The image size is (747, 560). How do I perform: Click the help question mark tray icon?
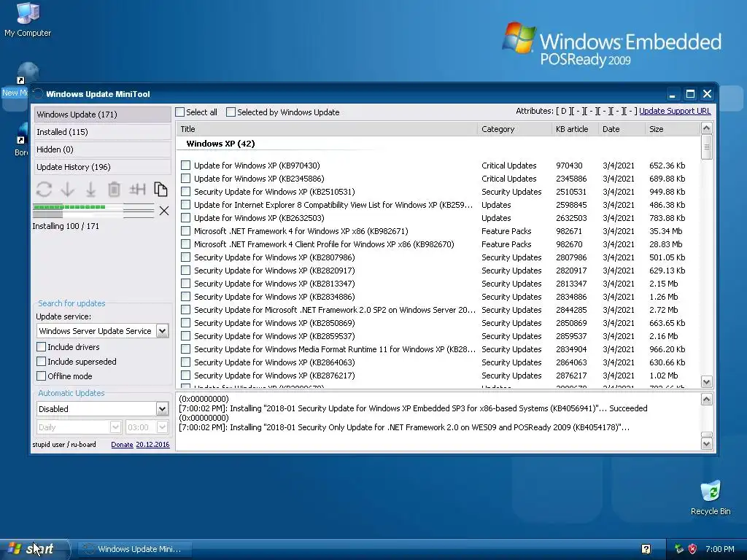(646, 549)
